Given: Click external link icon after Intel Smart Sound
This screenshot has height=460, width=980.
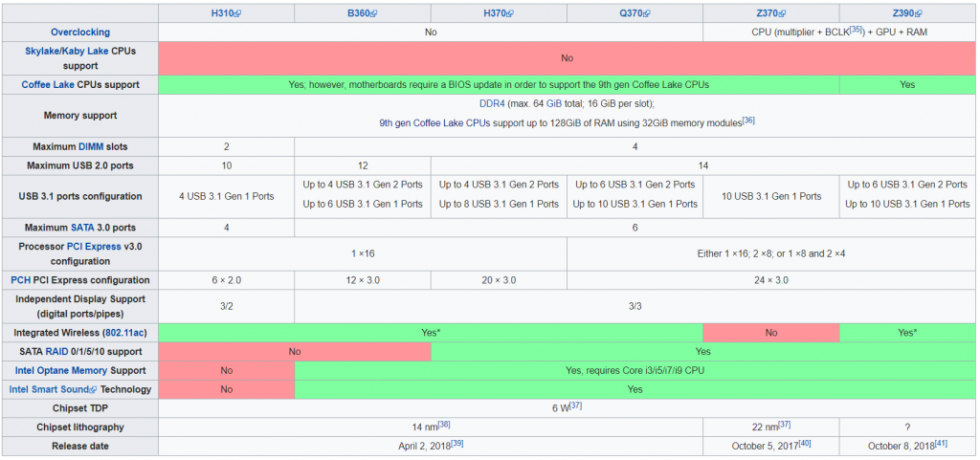Looking at the screenshot, I should point(93,390).
